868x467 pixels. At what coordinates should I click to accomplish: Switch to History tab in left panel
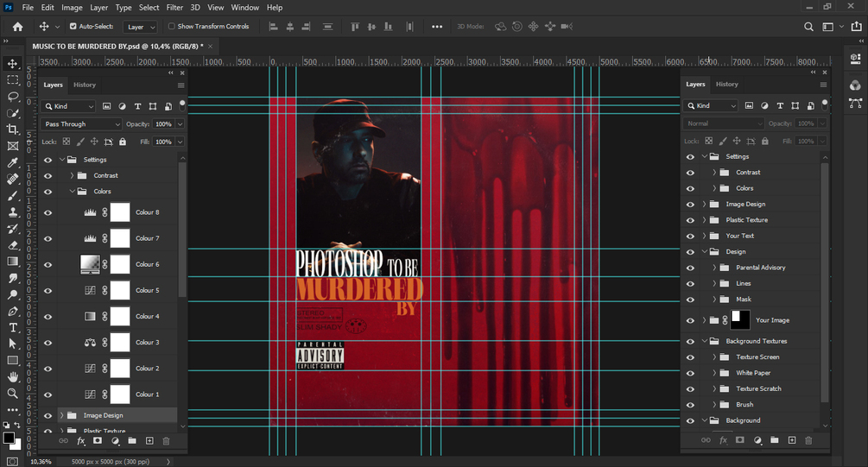[x=85, y=85]
